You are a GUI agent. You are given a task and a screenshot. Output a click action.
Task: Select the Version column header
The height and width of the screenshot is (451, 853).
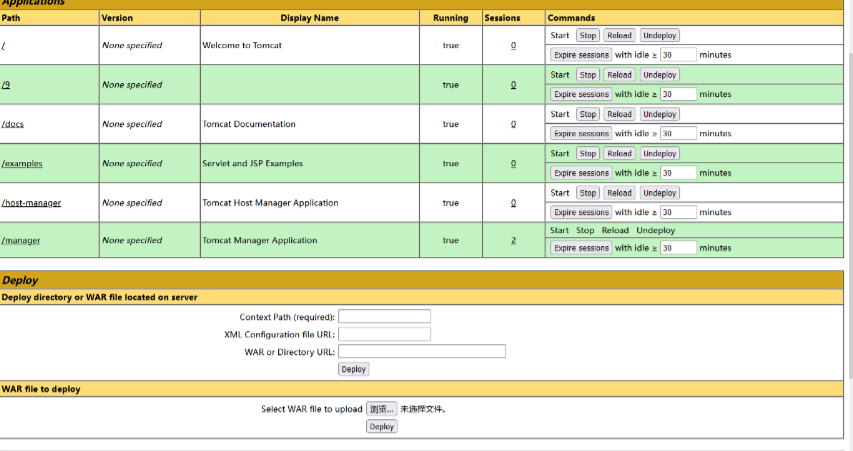[117, 18]
